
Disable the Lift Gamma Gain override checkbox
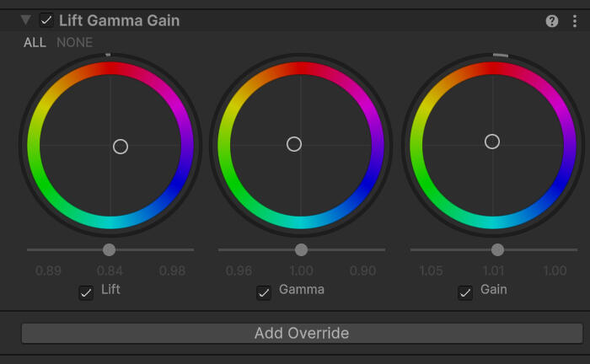tap(46, 20)
